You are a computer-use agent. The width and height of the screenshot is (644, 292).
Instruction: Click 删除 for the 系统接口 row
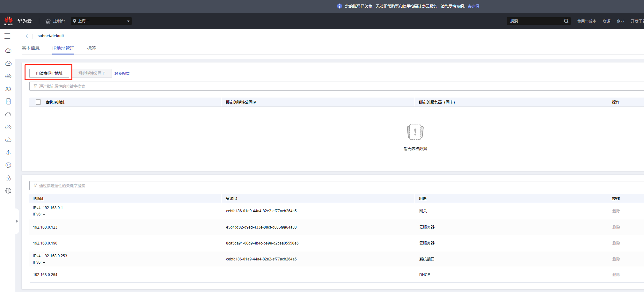616,259
